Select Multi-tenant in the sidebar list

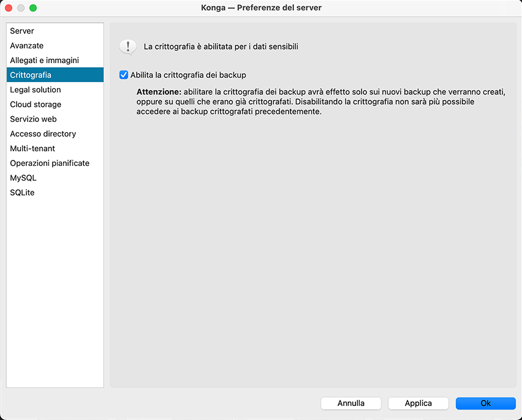click(x=32, y=148)
